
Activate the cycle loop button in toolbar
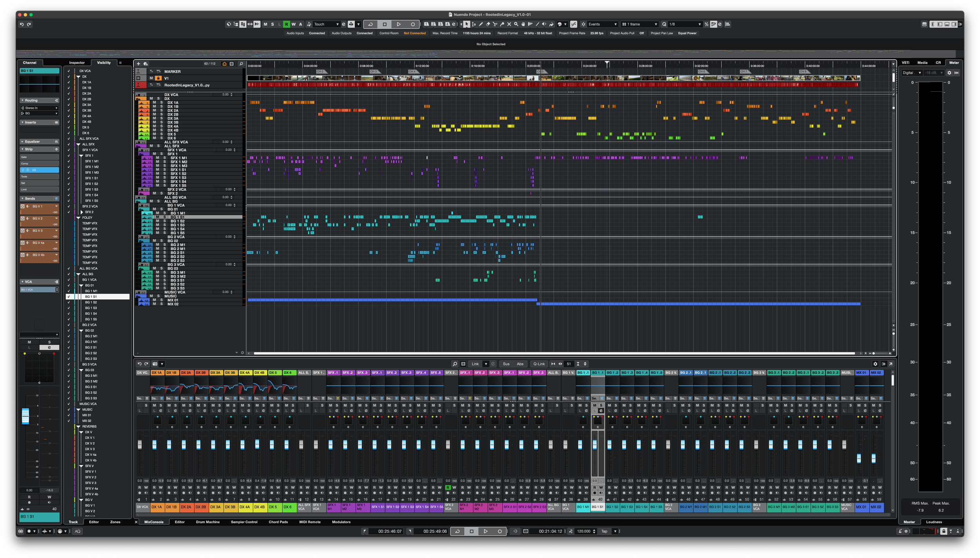click(x=370, y=24)
